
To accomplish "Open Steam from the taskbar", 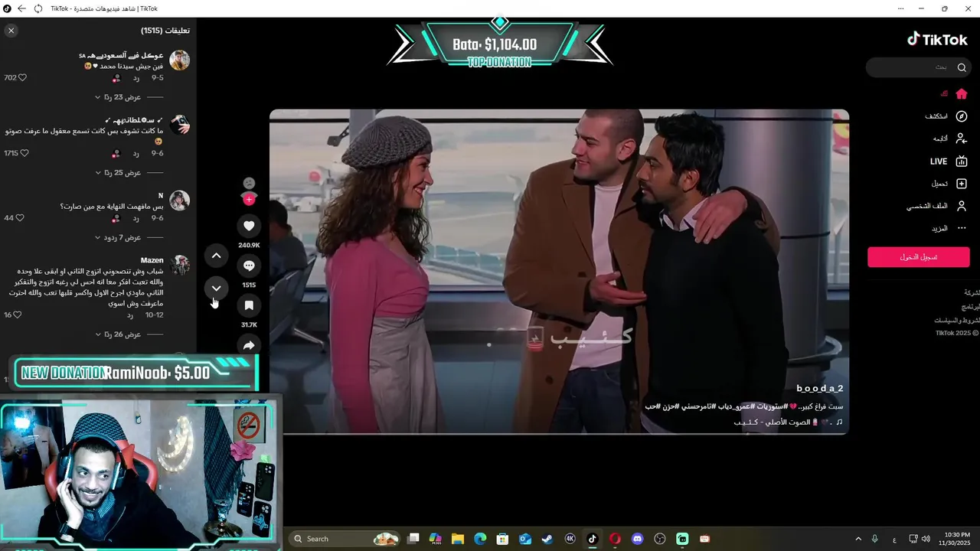I will click(x=547, y=539).
